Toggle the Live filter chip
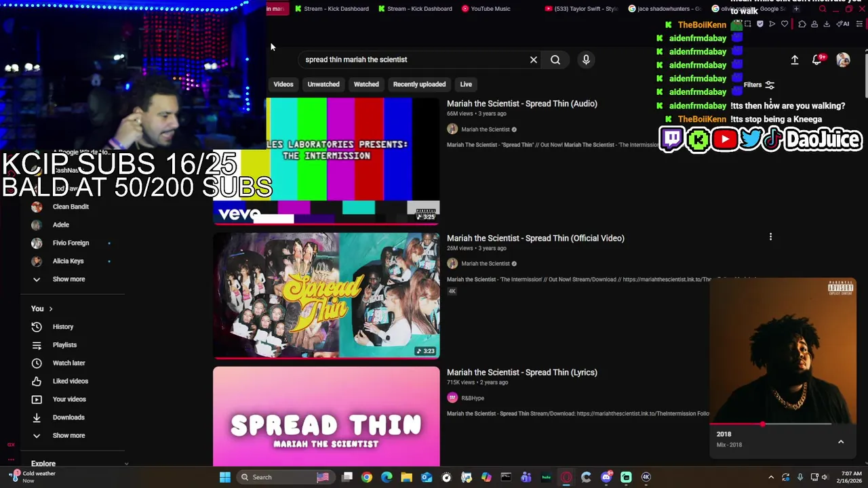The image size is (868, 488). click(x=466, y=84)
